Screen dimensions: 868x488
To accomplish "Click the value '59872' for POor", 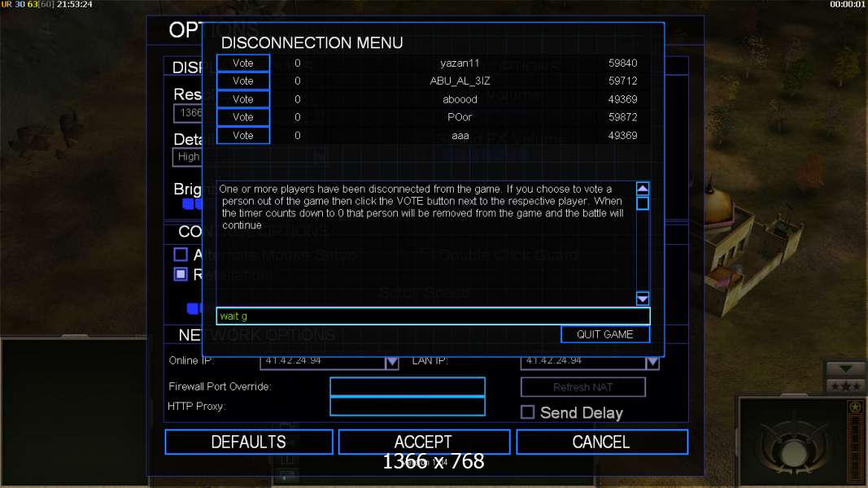I will [623, 117].
